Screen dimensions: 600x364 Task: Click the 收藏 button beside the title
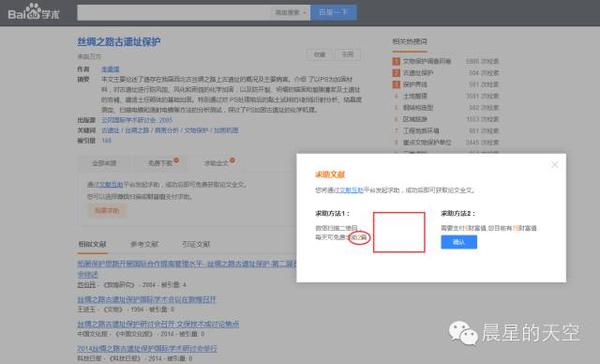pos(320,55)
